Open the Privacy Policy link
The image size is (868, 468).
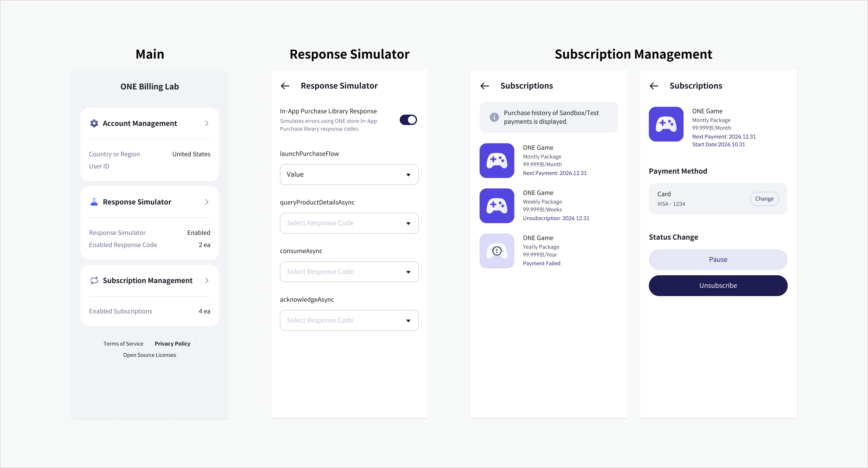[x=172, y=344]
